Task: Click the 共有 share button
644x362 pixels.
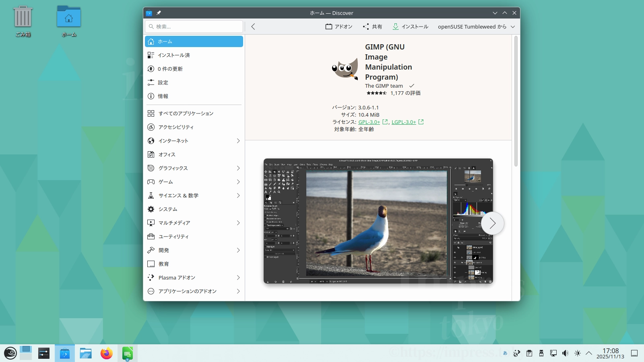Action: coord(372,27)
